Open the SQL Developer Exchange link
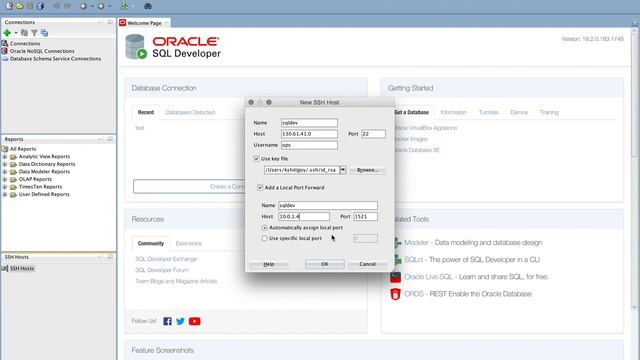 point(166,259)
